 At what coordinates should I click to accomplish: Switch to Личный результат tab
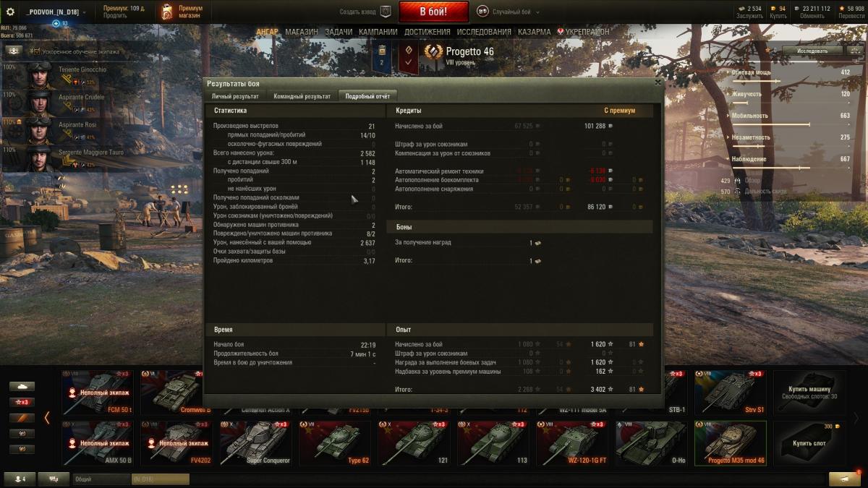pyautogui.click(x=235, y=96)
